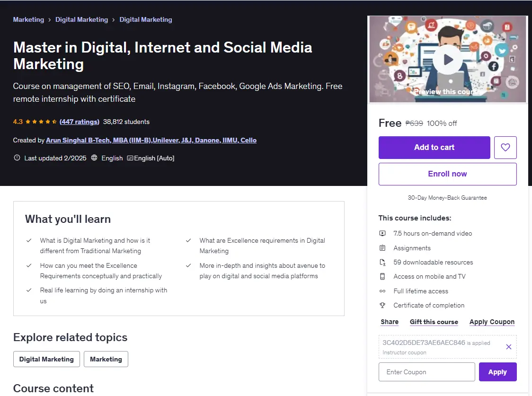Click the certificate trophy icon
532x396 pixels.
[x=382, y=305]
